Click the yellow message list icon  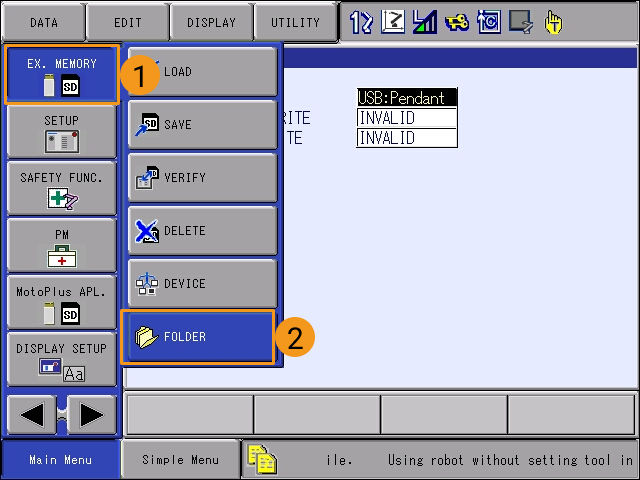pos(262,460)
